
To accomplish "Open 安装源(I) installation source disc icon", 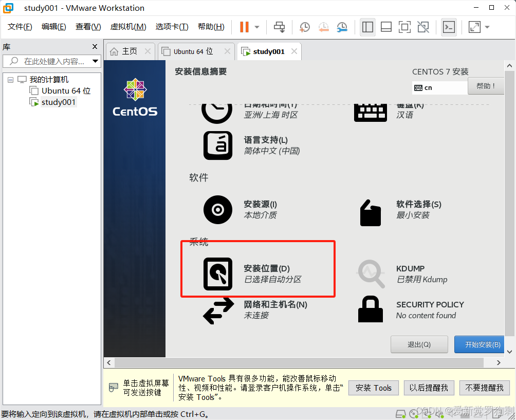I will [218, 210].
